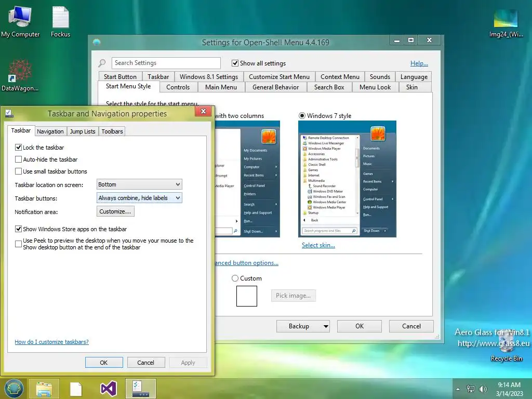Open Taskbar buttons combine dropdown

tap(139, 198)
